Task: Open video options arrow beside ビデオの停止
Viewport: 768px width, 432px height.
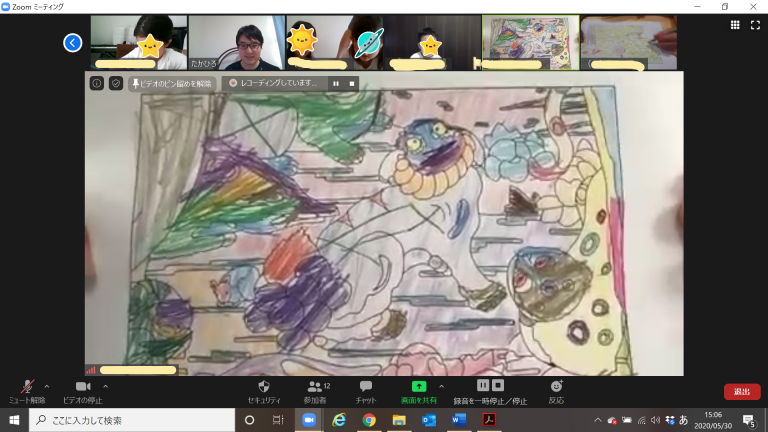Action: [x=106, y=385]
